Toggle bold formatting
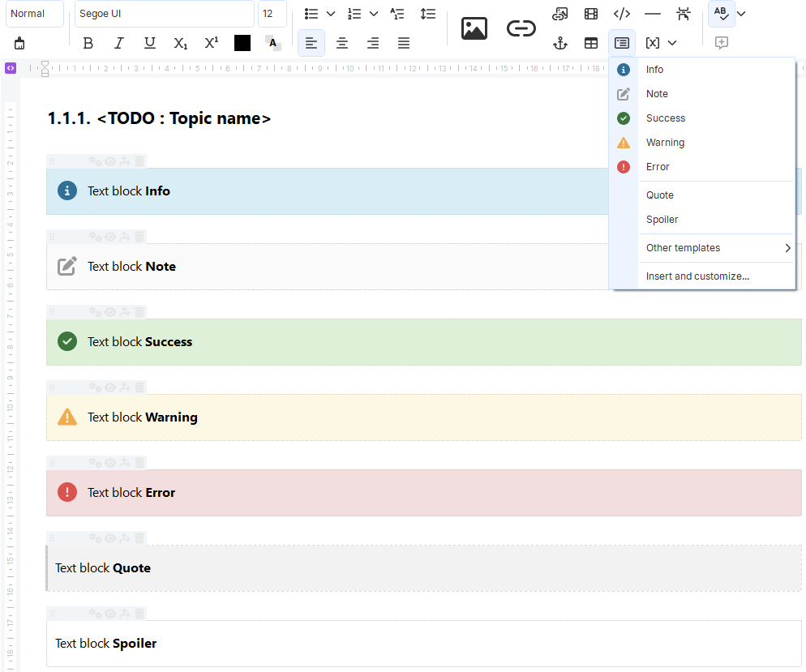806x672 pixels. click(88, 43)
